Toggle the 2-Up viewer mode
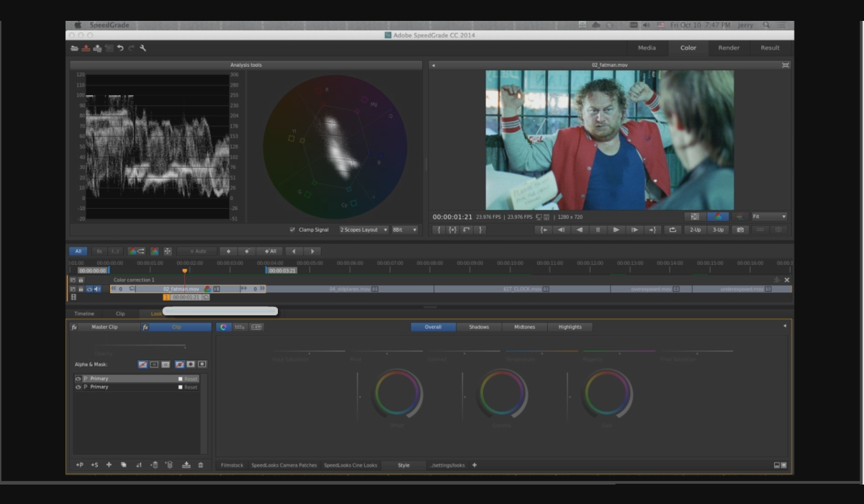 click(695, 230)
